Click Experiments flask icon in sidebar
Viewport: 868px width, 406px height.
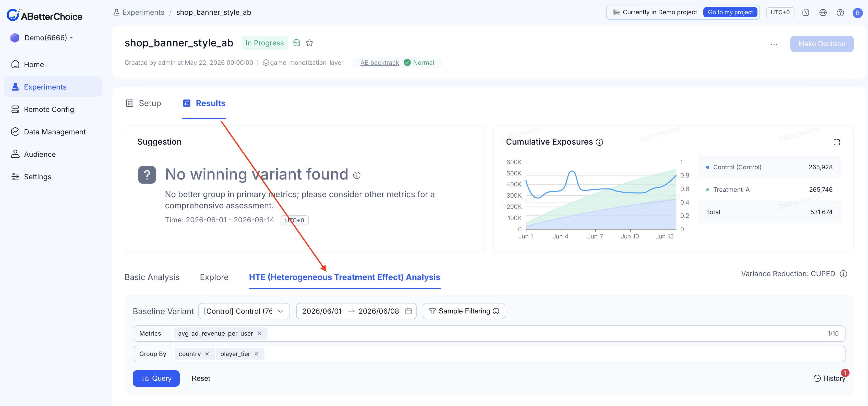coord(15,87)
